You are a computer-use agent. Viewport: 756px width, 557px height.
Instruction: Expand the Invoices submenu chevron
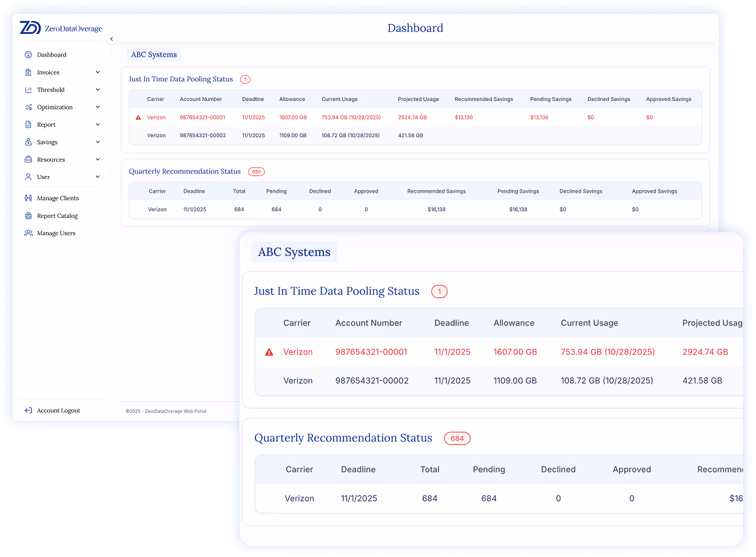click(97, 72)
